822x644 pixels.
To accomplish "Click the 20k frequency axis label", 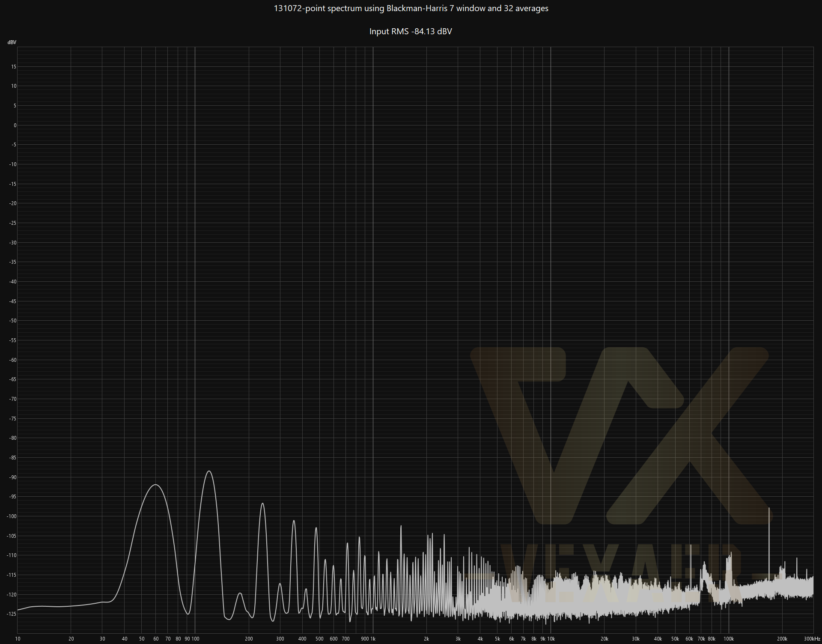I will pyautogui.click(x=605, y=639).
